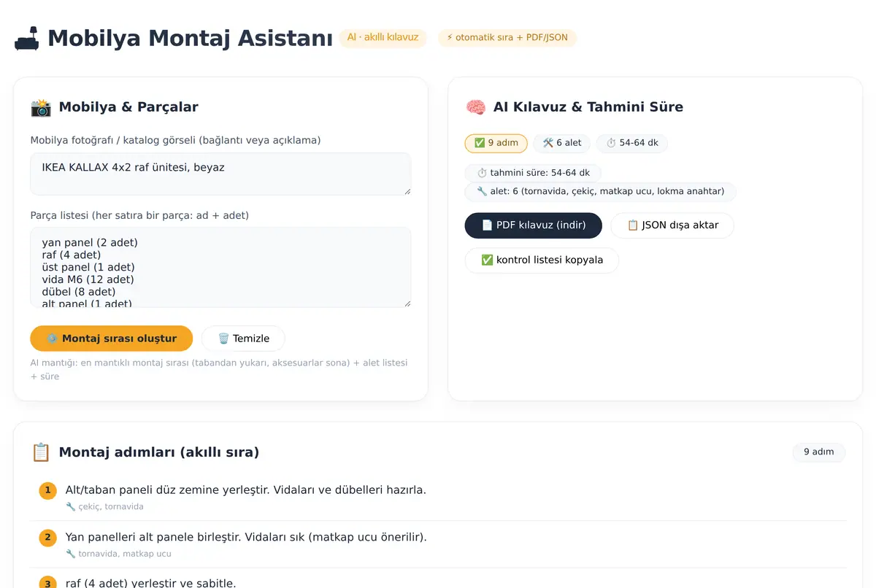Click the tool list pill 'alet: 6 (tornavida...'

(600, 192)
